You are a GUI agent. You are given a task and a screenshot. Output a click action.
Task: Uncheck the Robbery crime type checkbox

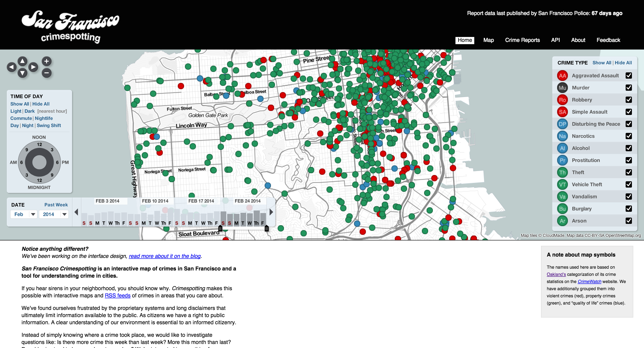[629, 100]
